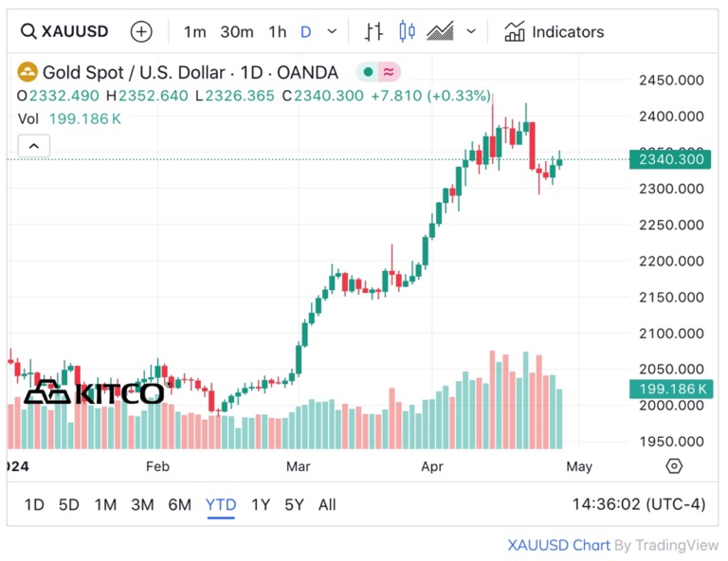Click the gold symbol logo icon

(28, 73)
